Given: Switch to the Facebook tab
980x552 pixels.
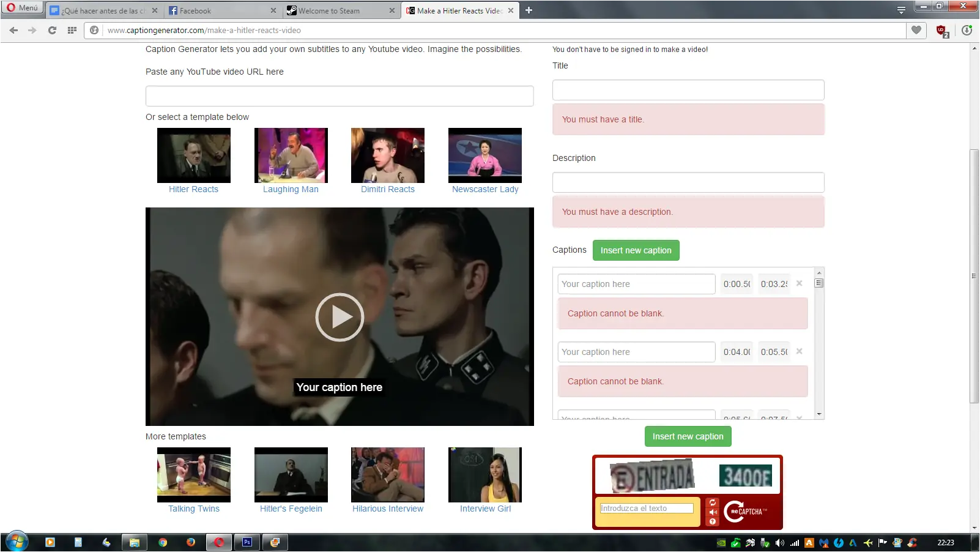Looking at the screenshot, I should point(222,11).
